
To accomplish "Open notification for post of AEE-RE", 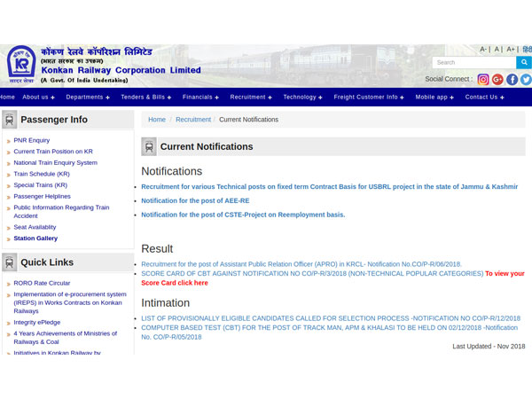I will [195, 200].
